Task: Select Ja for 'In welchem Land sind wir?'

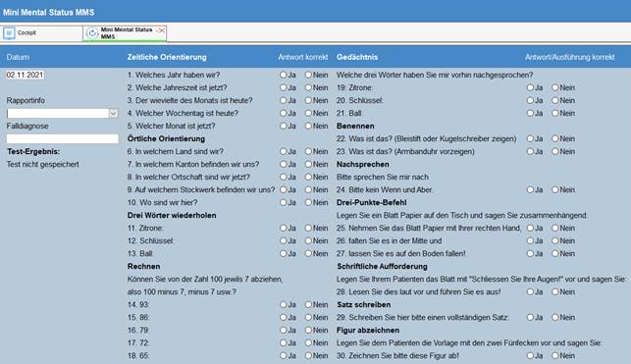Action: click(x=284, y=152)
